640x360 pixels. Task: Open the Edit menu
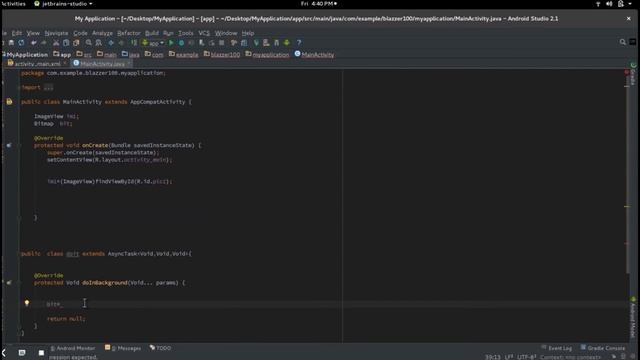17,33
